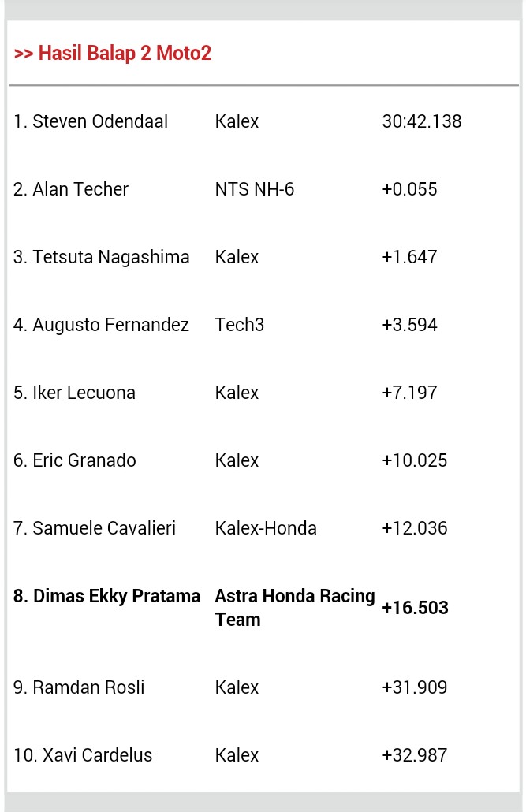Image resolution: width=526 pixels, height=812 pixels.
Task: Click the winning time 30:42.138
Action: pos(421,121)
